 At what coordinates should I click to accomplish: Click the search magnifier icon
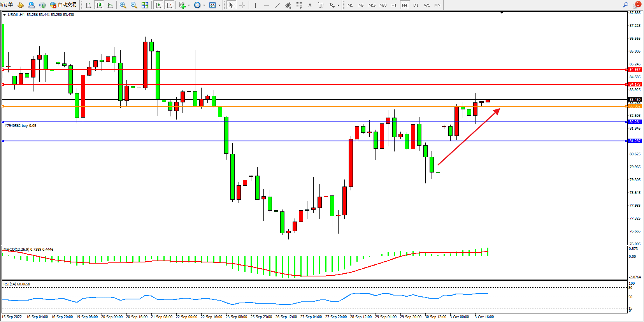point(626,5)
